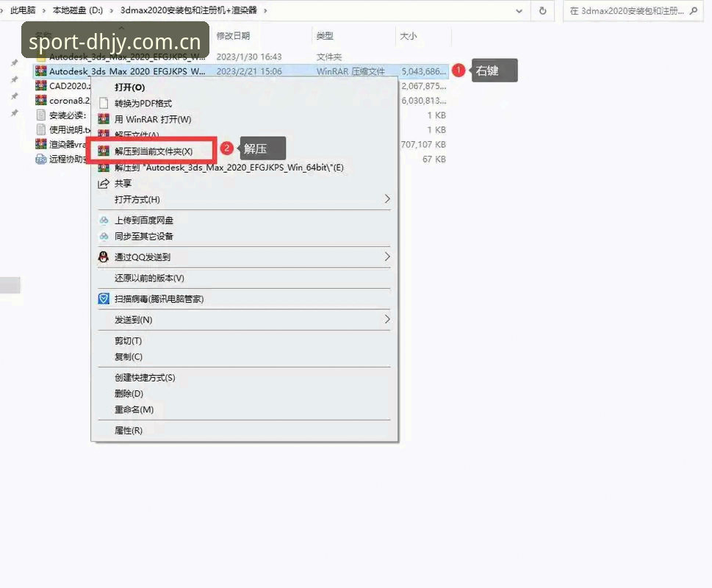712x588 pixels.
Task: Click the WinRAR icon beside 解压到 "Autodesk_3ds_Max…"(E)
Action: 104,168
